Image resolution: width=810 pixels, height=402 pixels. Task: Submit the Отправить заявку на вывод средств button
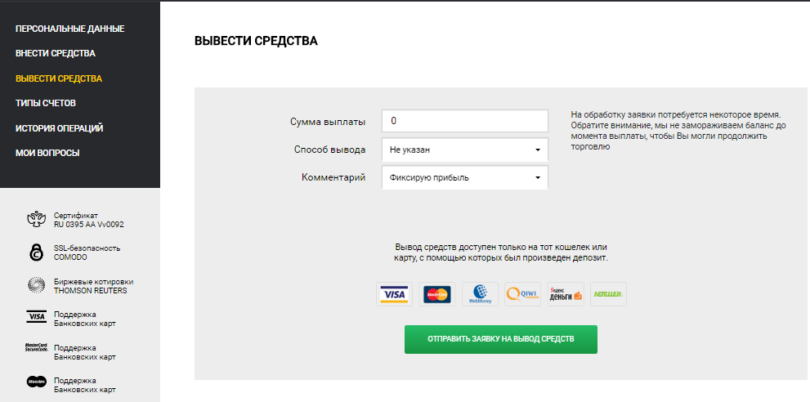coord(501,339)
